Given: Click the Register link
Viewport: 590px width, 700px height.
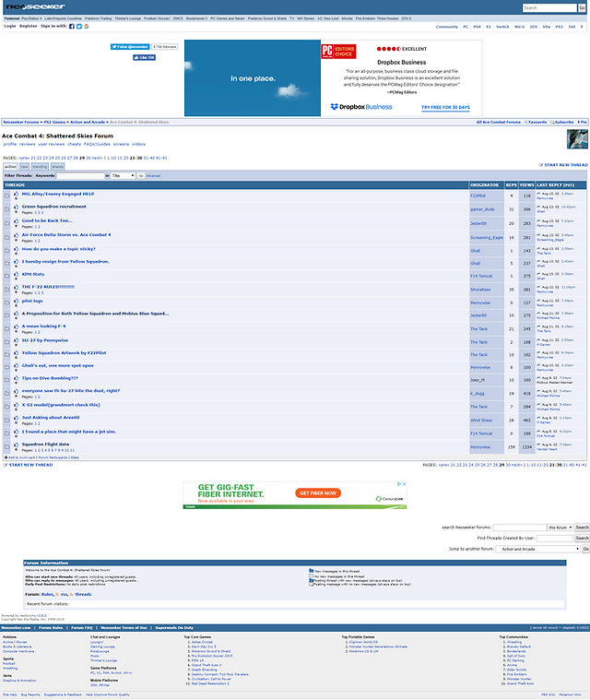Looking at the screenshot, I should pos(28,27).
